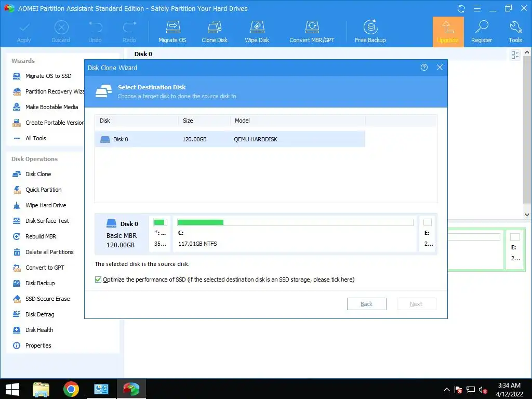Screen dimensions: 532x399
Task: Click Migrate OS toolbar icon
Action: coord(172,32)
